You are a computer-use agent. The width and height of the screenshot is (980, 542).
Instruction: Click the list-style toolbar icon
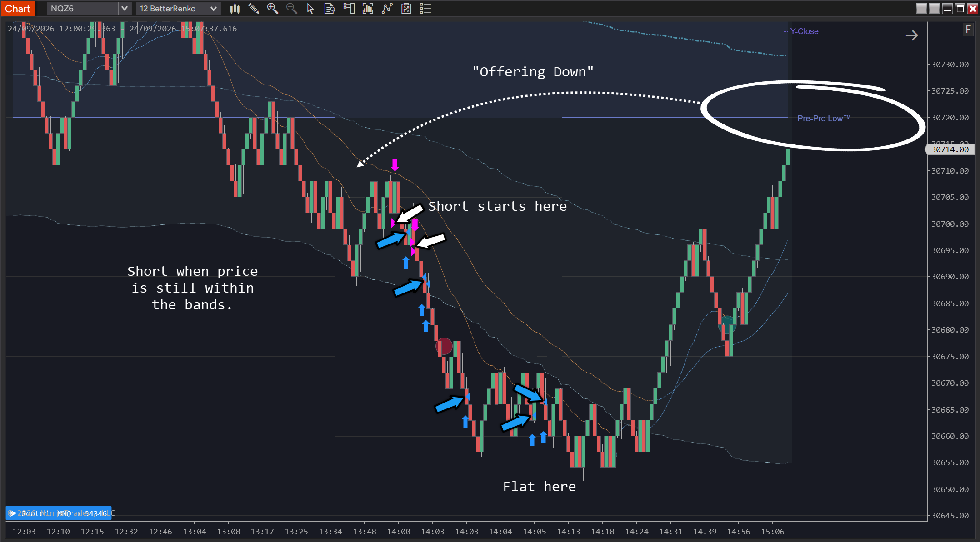425,9
